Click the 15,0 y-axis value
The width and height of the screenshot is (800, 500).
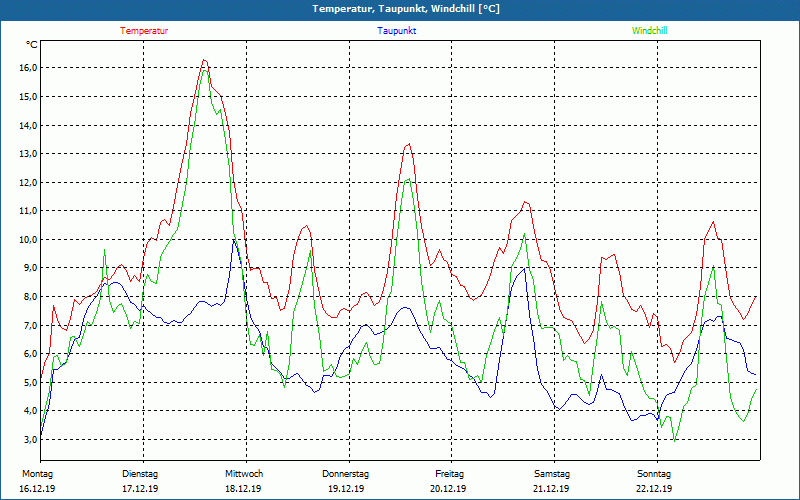point(29,96)
